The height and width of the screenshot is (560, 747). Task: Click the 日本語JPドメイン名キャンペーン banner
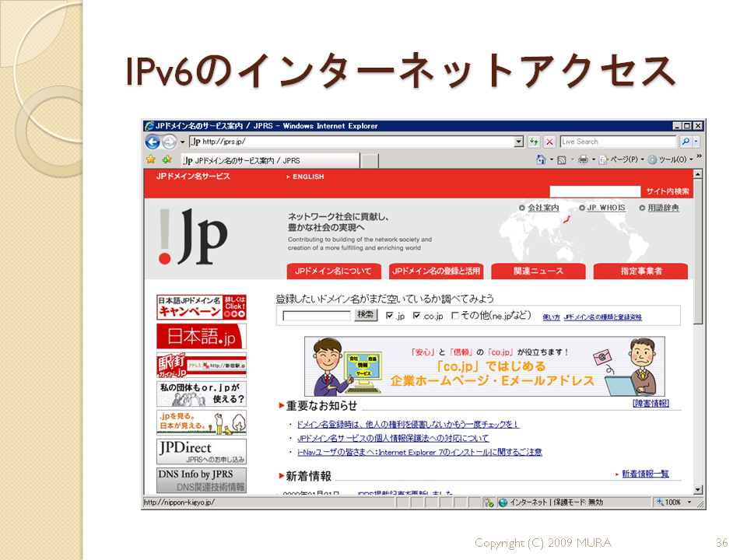[x=202, y=307]
